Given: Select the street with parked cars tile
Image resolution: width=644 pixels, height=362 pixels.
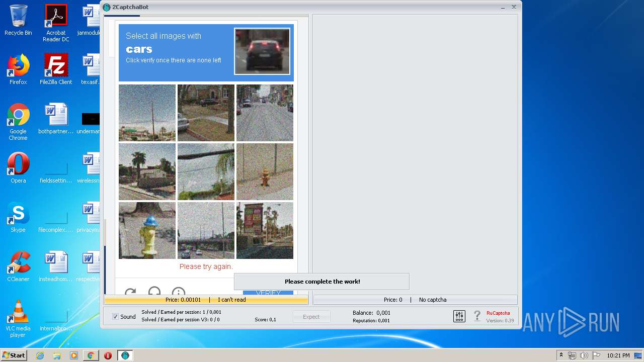Looking at the screenshot, I should click(x=265, y=113).
